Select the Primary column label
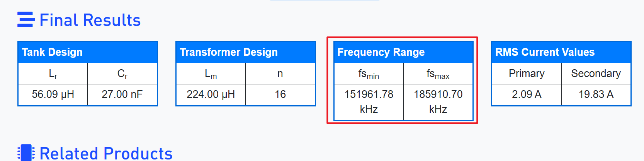This screenshot has width=644, height=161. pos(526,74)
